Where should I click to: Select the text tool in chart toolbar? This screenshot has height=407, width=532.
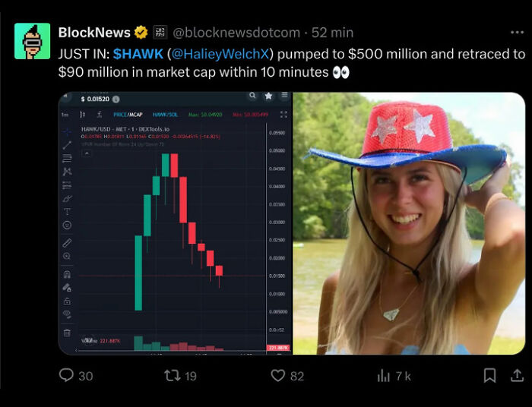[x=67, y=212]
